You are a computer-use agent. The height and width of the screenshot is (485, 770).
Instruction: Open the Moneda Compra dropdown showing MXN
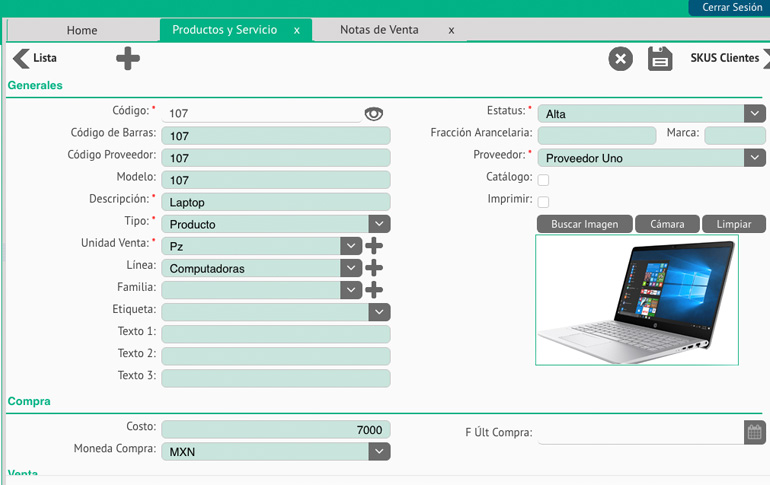pyautogui.click(x=379, y=452)
